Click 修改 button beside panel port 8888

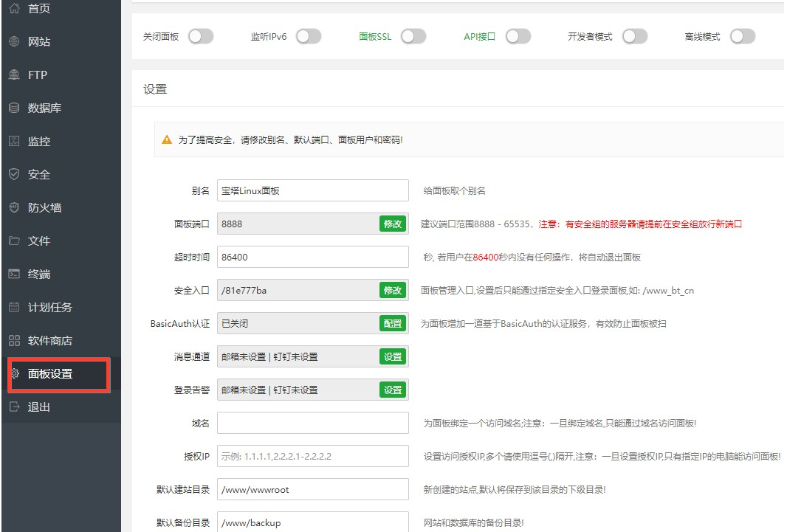click(393, 224)
